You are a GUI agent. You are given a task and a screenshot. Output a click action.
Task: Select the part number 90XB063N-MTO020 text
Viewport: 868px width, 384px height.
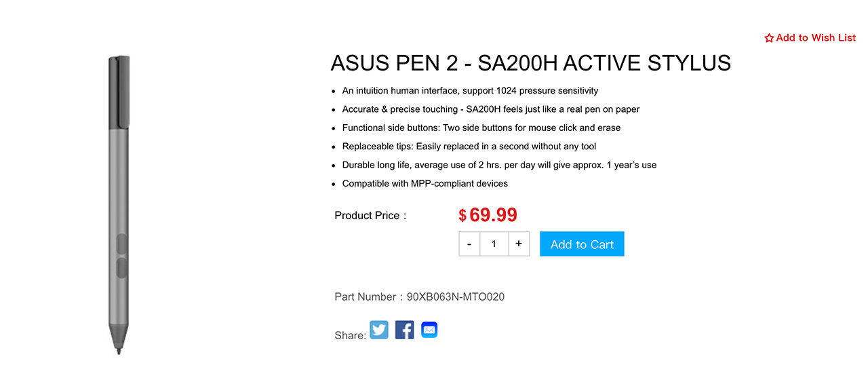(456, 296)
